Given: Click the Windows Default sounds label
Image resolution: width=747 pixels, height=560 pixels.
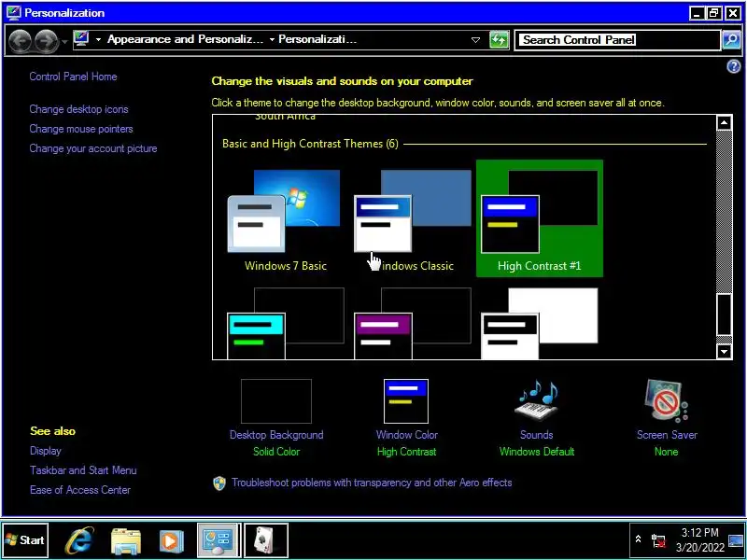Looking at the screenshot, I should tap(537, 452).
